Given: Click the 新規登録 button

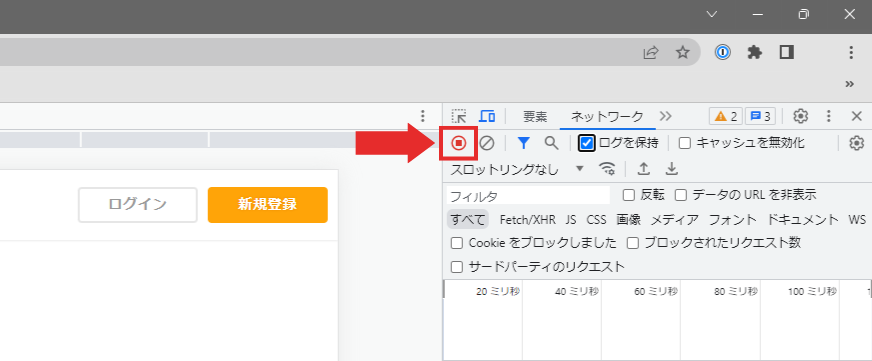Looking at the screenshot, I should click(267, 205).
